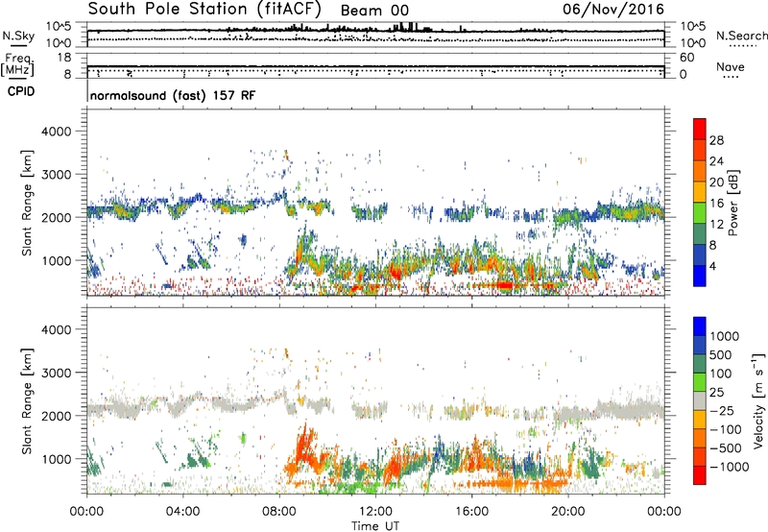Click the "-1000" label on Velocity colorbar

pos(730,467)
